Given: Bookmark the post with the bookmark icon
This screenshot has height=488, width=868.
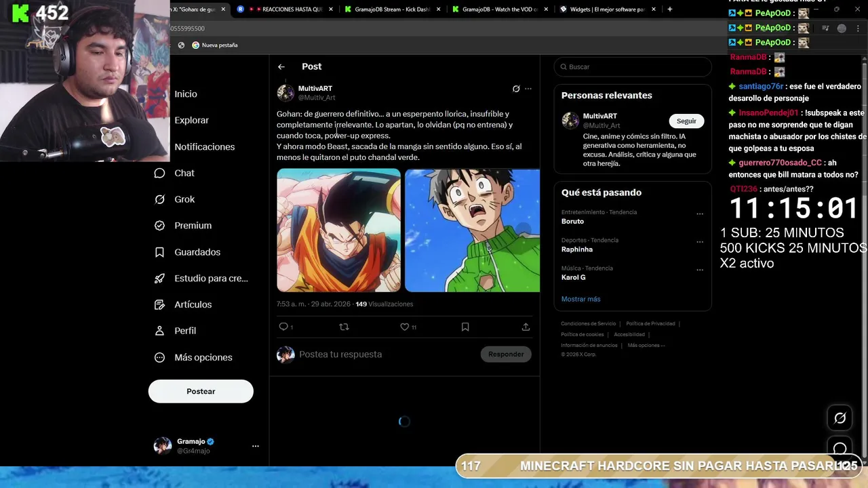Looking at the screenshot, I should (465, 327).
